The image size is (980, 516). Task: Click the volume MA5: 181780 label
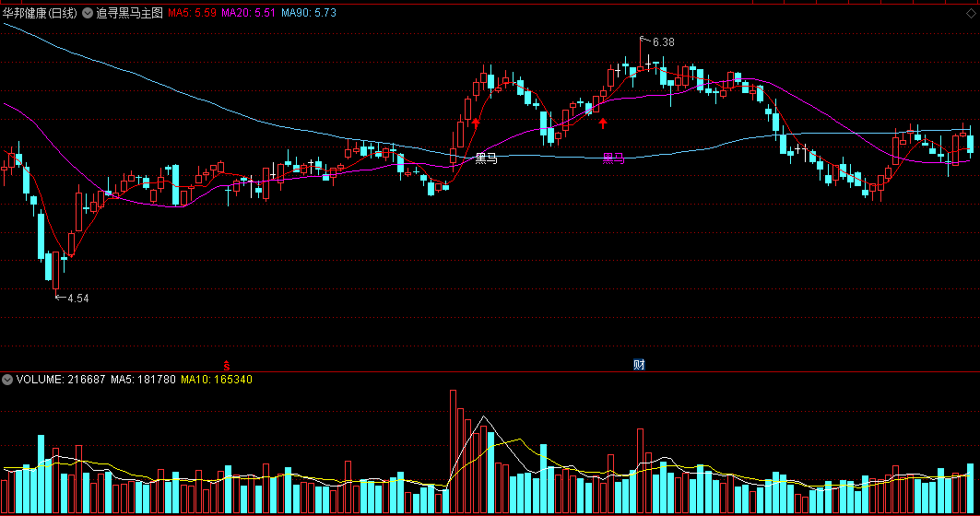tap(143, 380)
